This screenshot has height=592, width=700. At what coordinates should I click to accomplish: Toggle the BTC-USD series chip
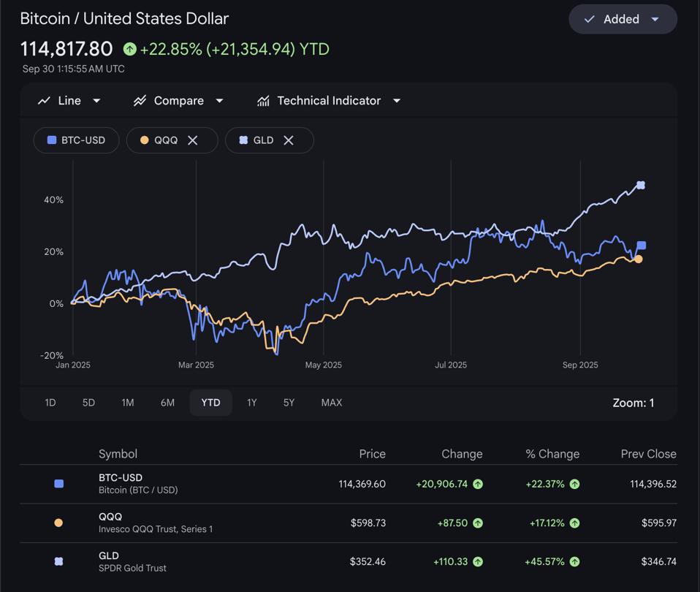pyautogui.click(x=76, y=140)
